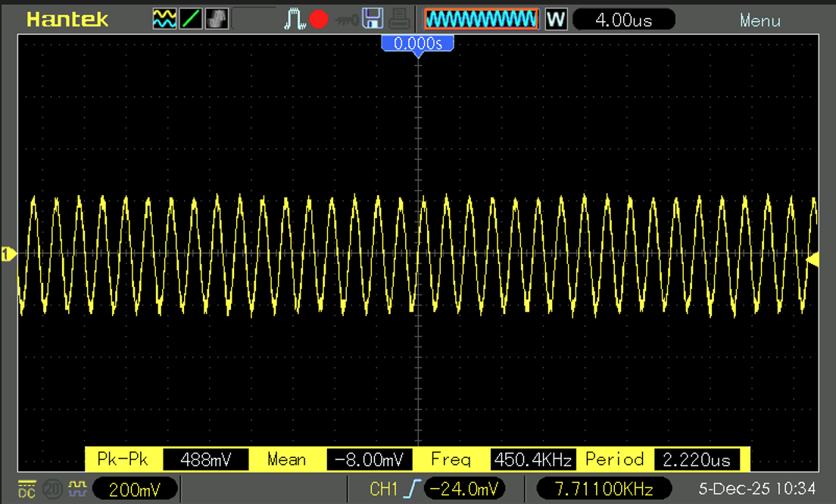Click the trigger level arrow on right edge
Image resolution: width=836 pixels, height=504 pixels.
(813, 260)
